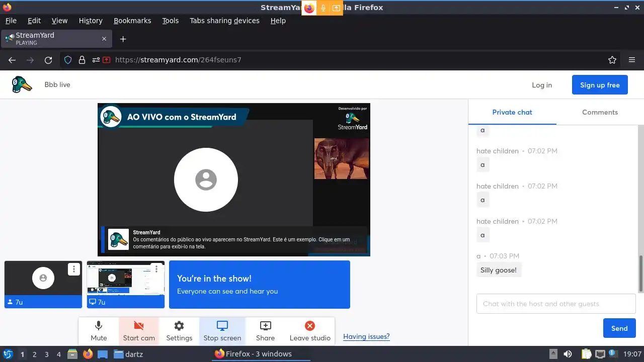644x362 pixels.
Task: Click the Silly goose! chat message
Action: pyautogui.click(x=499, y=270)
